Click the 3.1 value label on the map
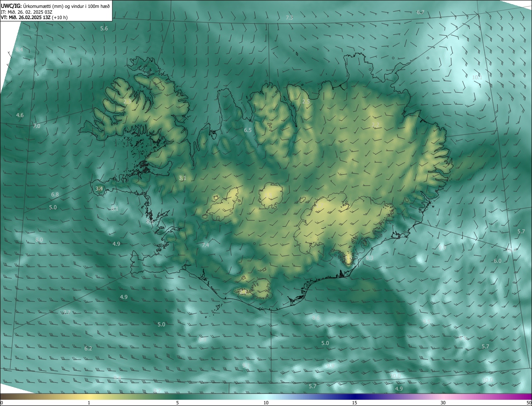This screenshot has width=532, height=406. click(x=182, y=178)
